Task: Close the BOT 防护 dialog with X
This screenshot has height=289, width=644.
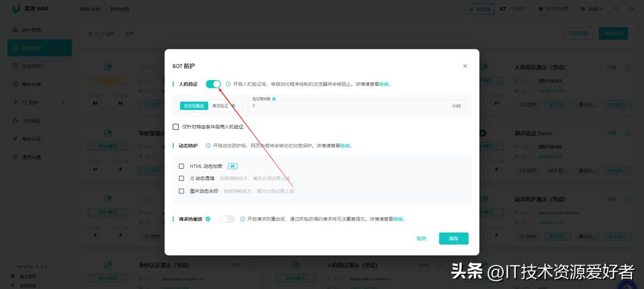Action: [x=465, y=66]
